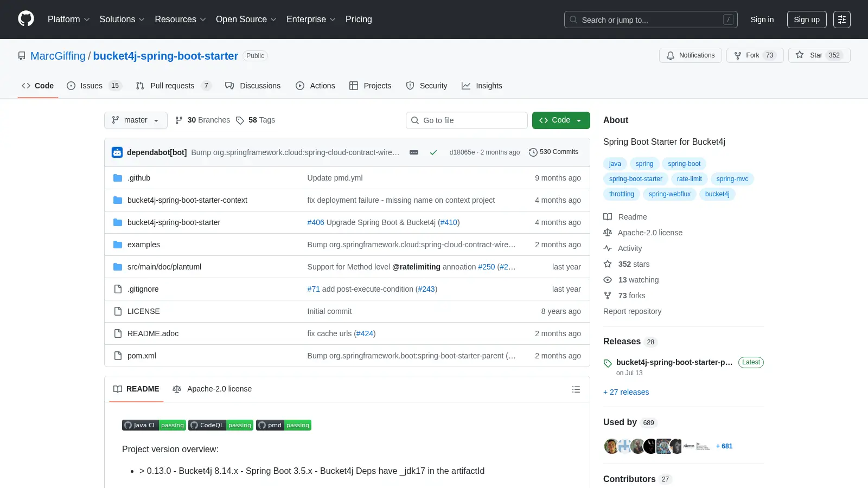Click the eye icon beside 13 watching

(608, 280)
